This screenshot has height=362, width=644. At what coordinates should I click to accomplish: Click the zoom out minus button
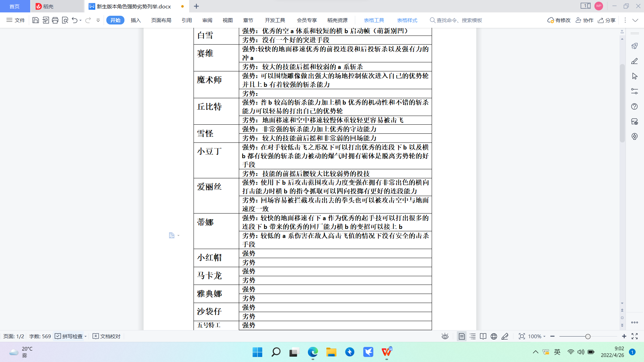coord(552,336)
